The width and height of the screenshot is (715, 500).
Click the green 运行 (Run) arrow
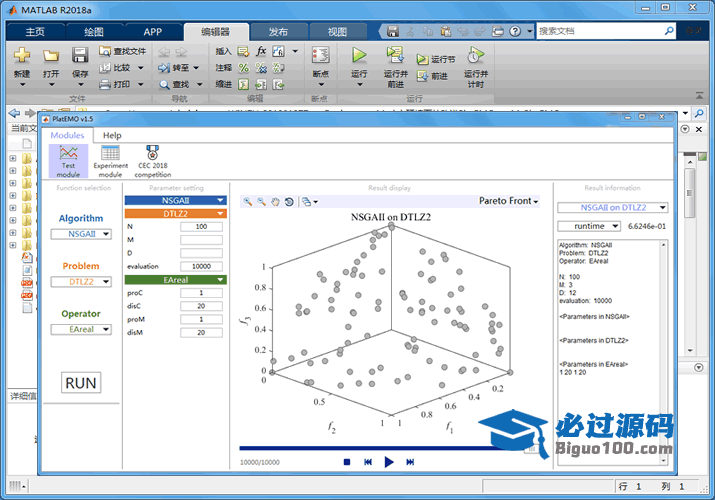[x=359, y=55]
